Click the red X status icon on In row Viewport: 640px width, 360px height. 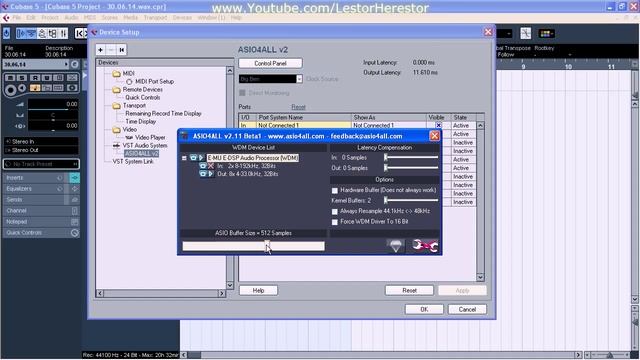[x=211, y=166]
